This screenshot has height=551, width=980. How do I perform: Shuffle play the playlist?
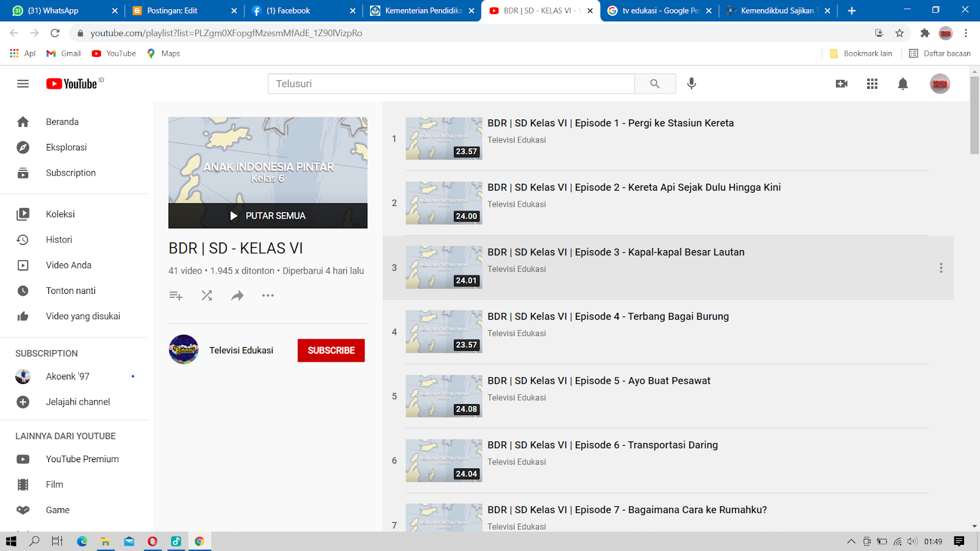207,296
